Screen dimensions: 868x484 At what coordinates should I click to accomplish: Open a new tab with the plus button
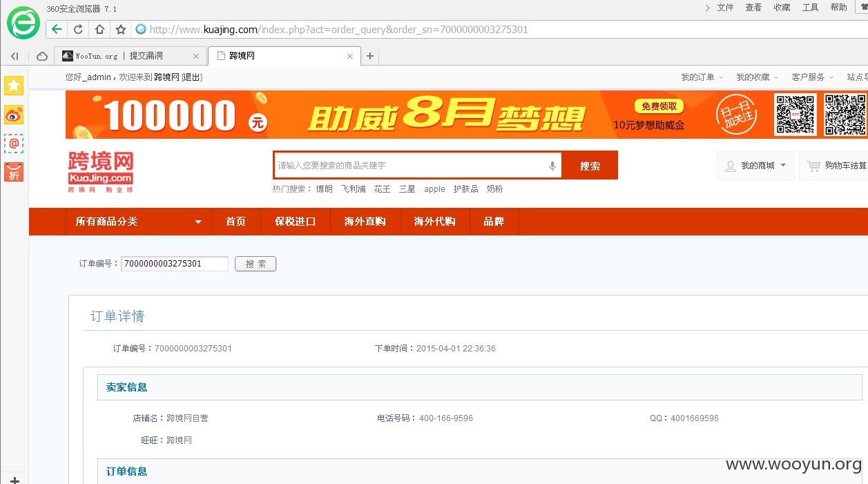click(x=370, y=56)
